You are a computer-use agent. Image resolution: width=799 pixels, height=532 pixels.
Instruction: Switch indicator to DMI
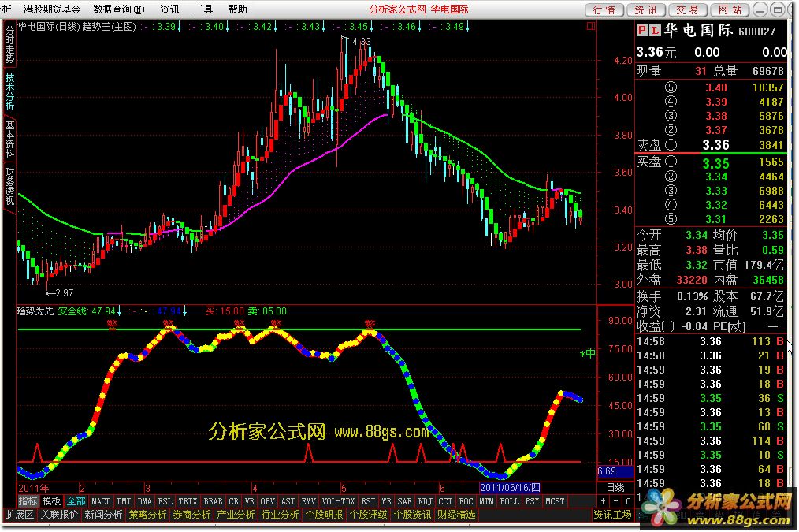click(x=124, y=501)
